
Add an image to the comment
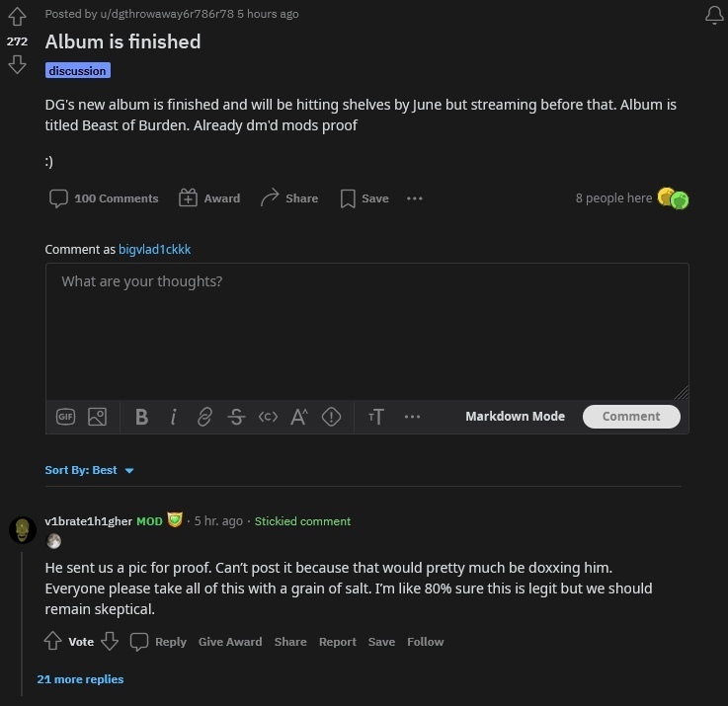pos(97,417)
